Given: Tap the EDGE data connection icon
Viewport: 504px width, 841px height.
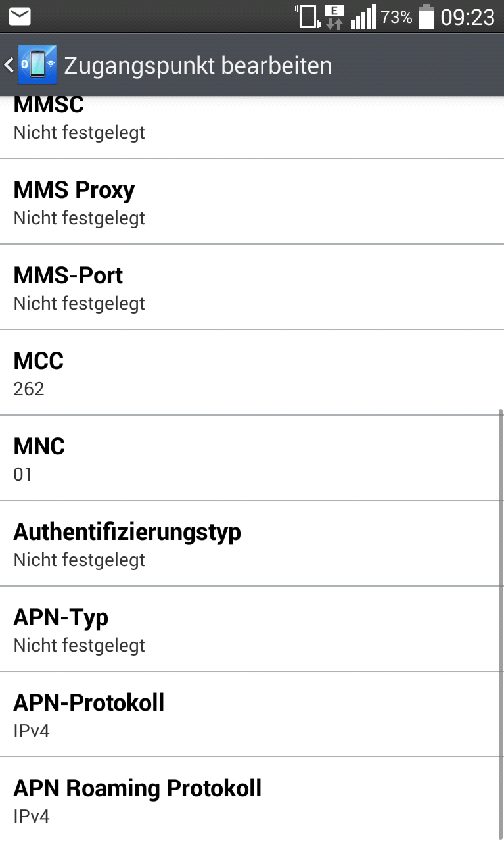Looking at the screenshot, I should pos(334,16).
